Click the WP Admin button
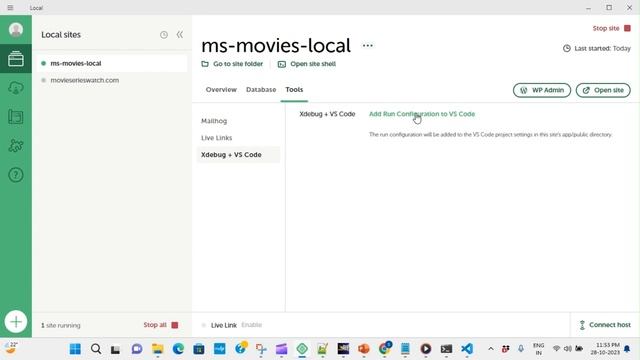Image resolution: width=640 pixels, height=360 pixels. point(542,90)
